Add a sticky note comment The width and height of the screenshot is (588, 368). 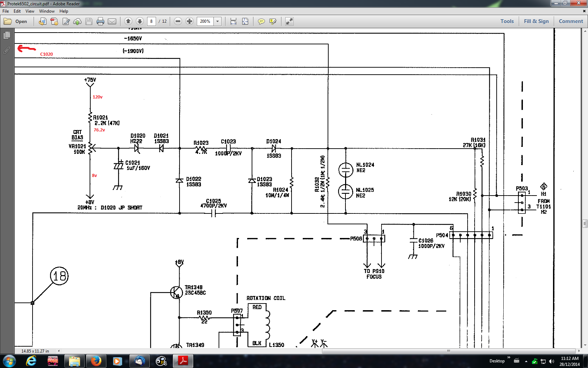coord(261,21)
